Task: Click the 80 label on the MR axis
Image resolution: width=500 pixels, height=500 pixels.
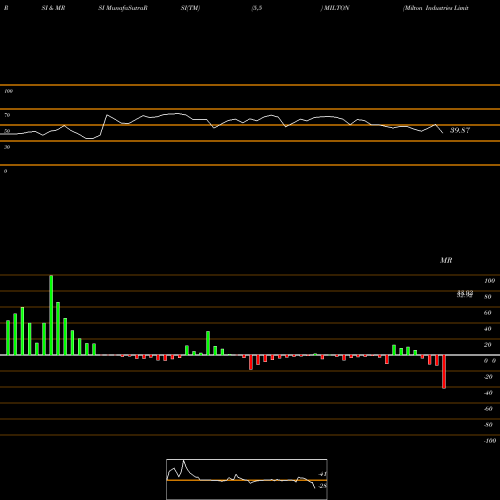Action: pos(488,297)
